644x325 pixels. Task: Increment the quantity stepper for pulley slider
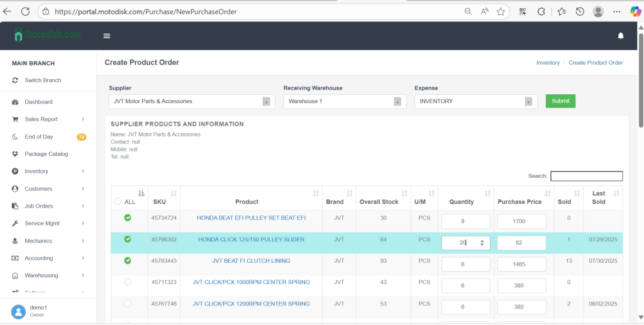click(x=482, y=241)
